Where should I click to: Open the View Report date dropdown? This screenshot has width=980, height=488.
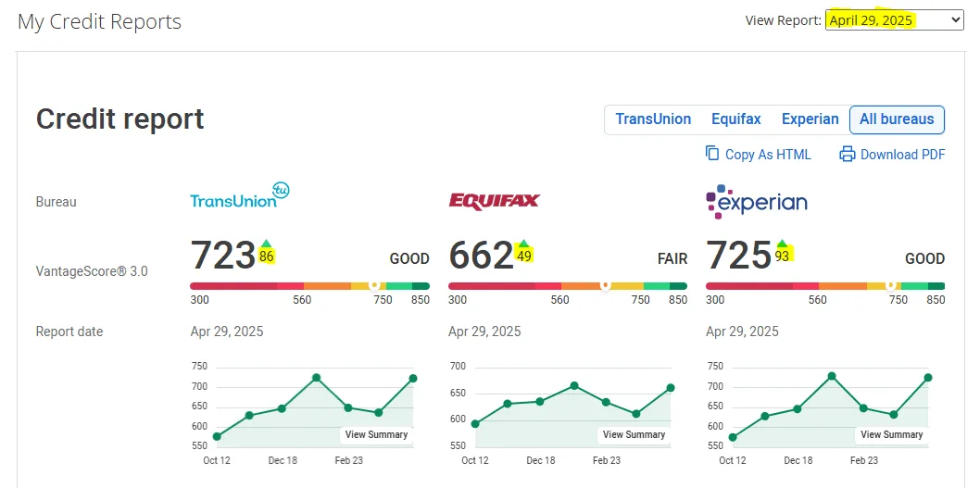pos(894,20)
